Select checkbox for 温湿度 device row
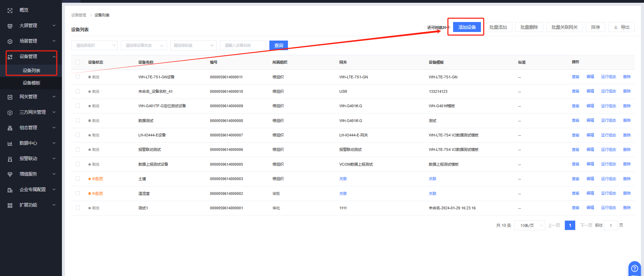644x276 pixels. tap(78, 193)
